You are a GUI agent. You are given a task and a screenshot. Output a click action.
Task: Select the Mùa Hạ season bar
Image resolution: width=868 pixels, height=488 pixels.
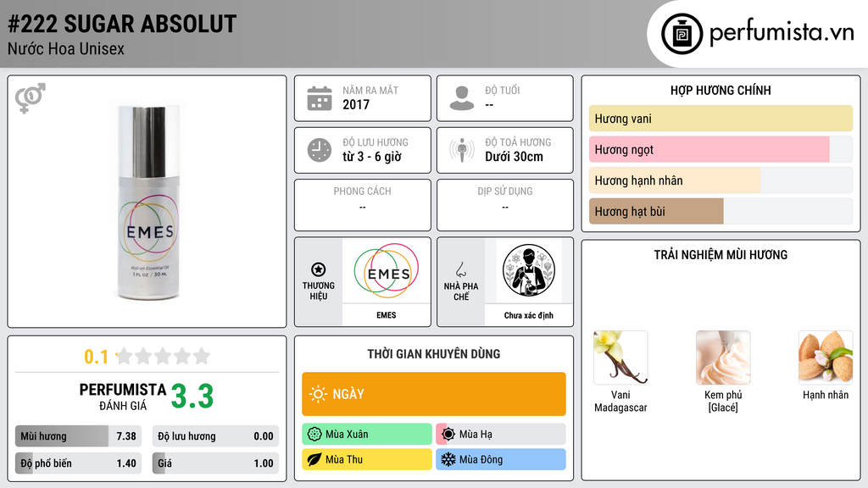501,435
